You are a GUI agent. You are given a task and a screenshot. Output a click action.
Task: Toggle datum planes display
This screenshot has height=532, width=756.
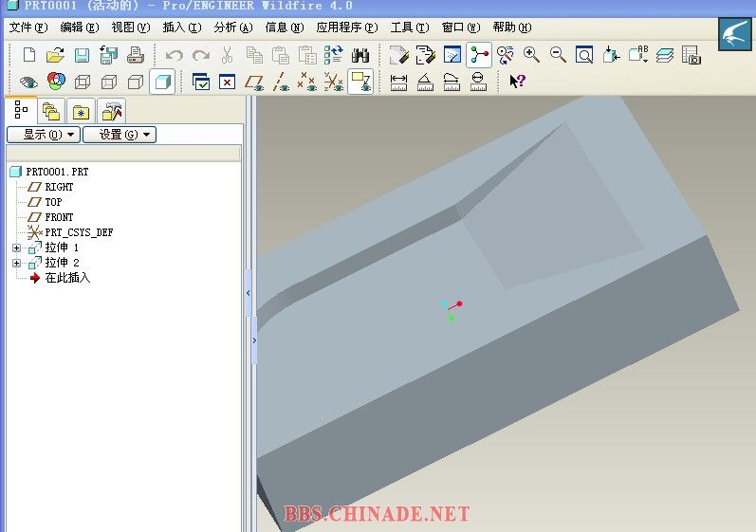(254, 82)
